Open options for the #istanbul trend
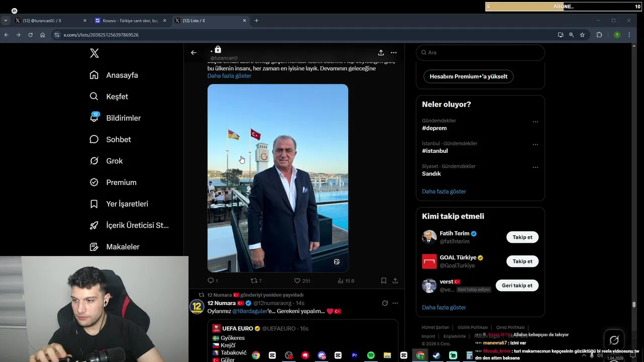This screenshot has height=362, width=644. tap(535, 144)
